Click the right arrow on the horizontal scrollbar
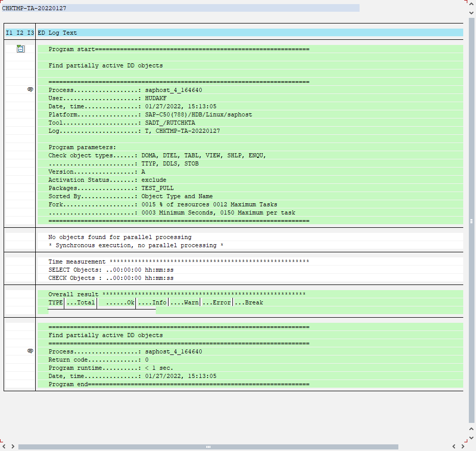 pos(12,446)
